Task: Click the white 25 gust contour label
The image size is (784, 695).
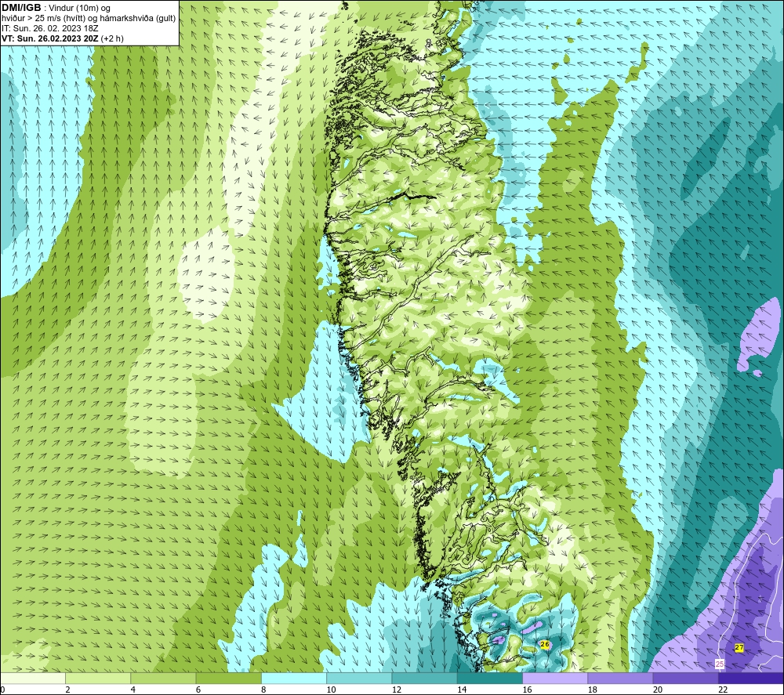Action: [720, 664]
